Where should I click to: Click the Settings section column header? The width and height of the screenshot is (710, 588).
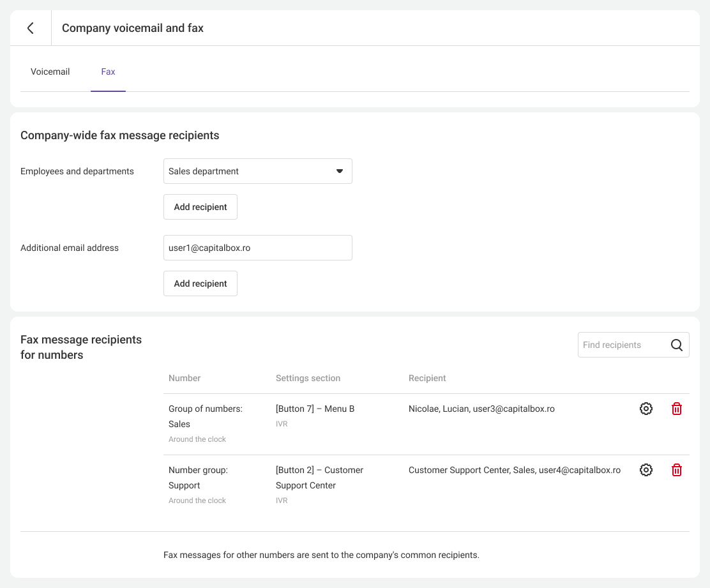pyautogui.click(x=308, y=378)
